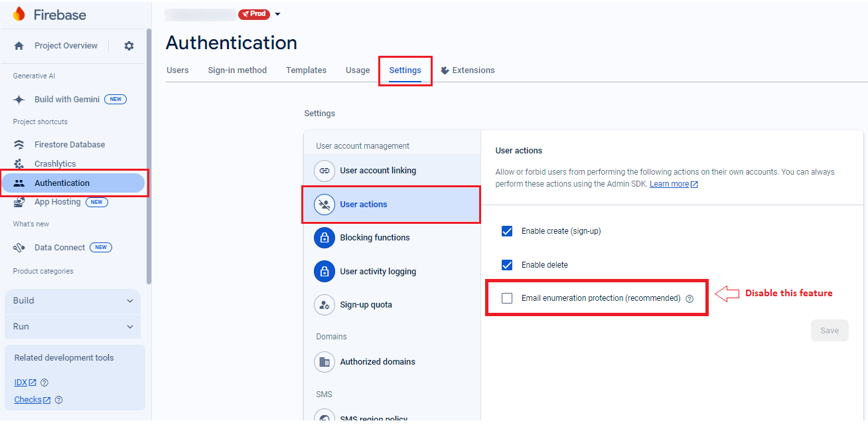Switch to the Users tab
This screenshot has height=445, width=868.
pos(178,70)
